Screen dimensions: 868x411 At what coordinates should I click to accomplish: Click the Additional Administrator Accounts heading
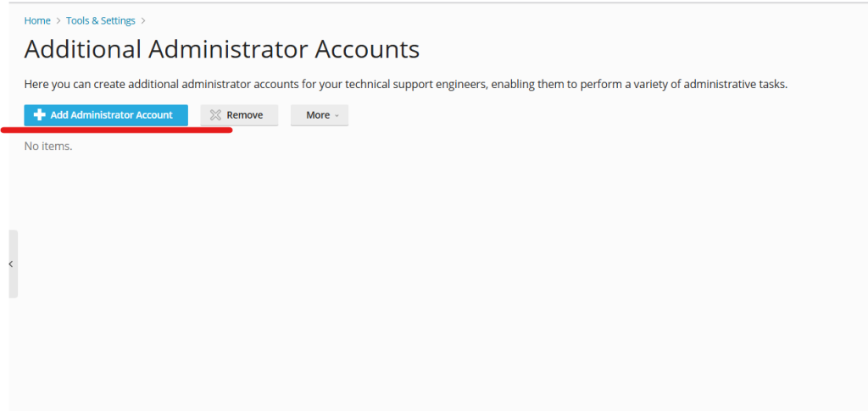pos(222,49)
